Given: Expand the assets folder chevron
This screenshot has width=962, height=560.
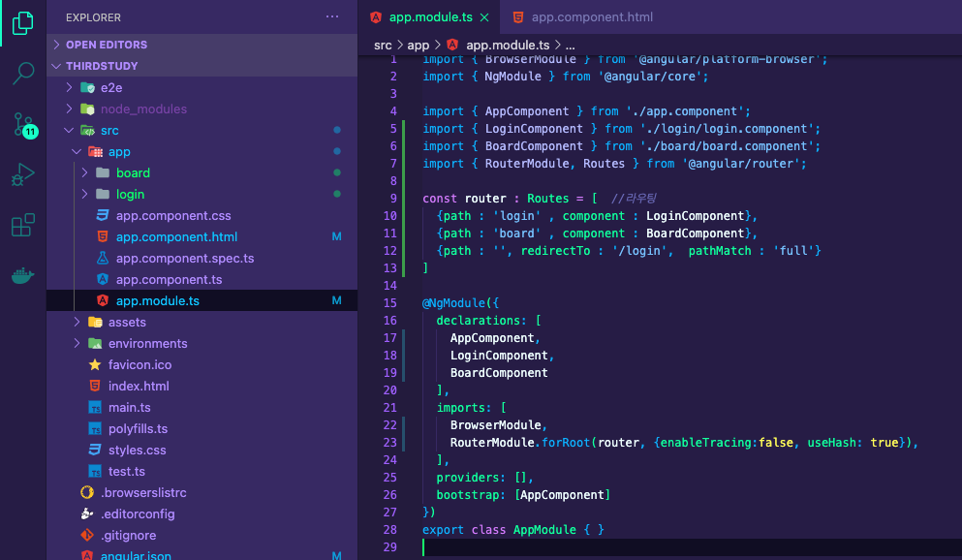Looking at the screenshot, I should tap(77, 322).
